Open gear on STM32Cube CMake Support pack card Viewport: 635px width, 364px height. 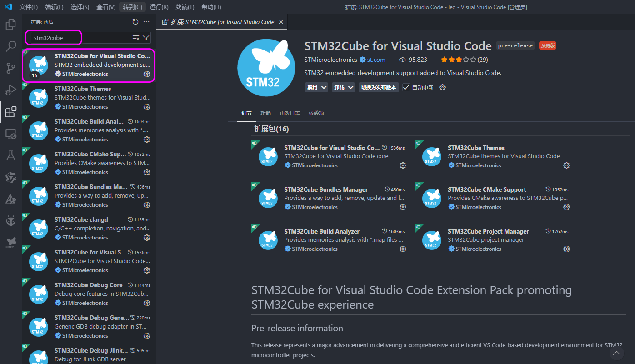(x=566, y=207)
